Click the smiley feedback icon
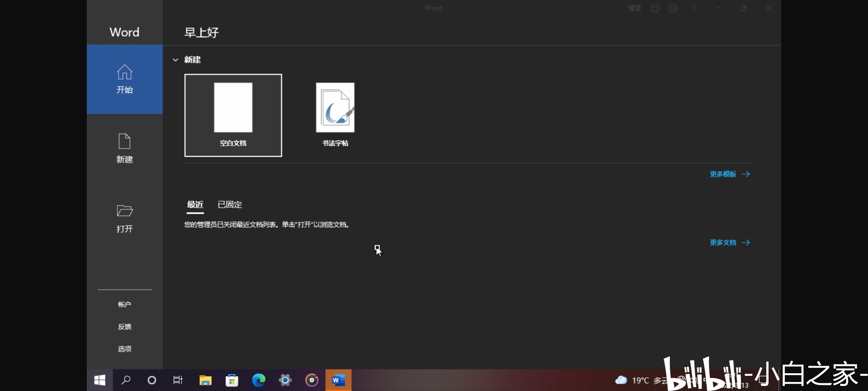Image resolution: width=868 pixels, height=391 pixels. (x=655, y=8)
